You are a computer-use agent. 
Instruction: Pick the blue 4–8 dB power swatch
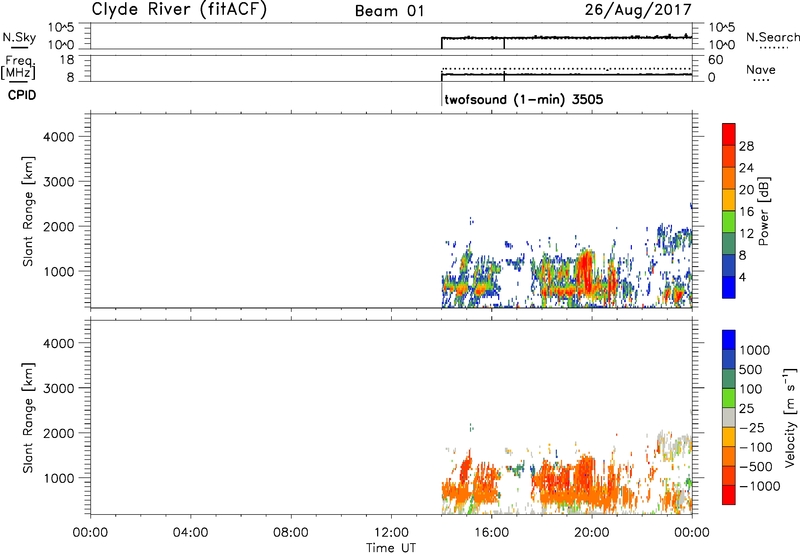[x=729, y=265]
